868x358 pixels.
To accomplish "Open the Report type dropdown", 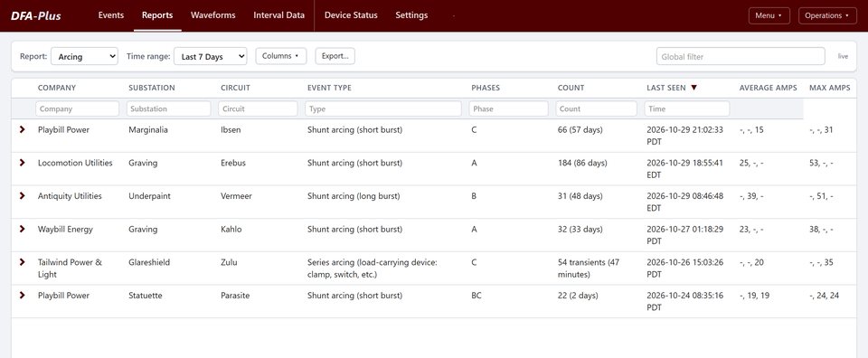I will [84, 56].
